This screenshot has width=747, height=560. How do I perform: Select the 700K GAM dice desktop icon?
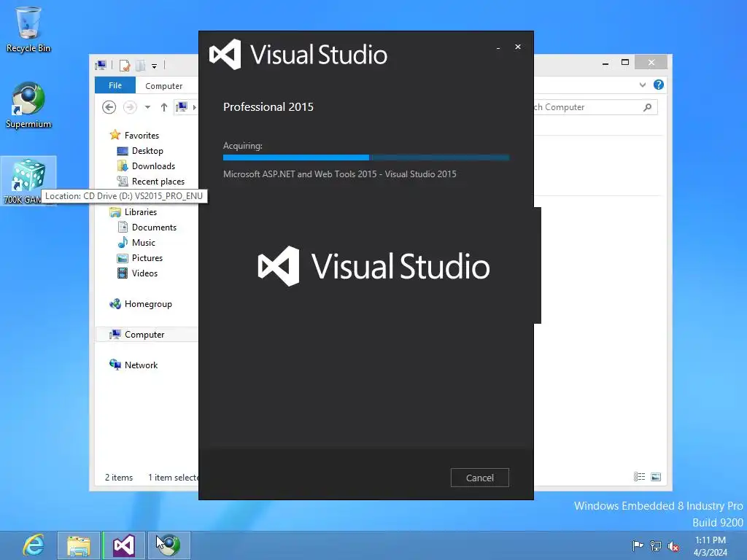click(x=28, y=181)
